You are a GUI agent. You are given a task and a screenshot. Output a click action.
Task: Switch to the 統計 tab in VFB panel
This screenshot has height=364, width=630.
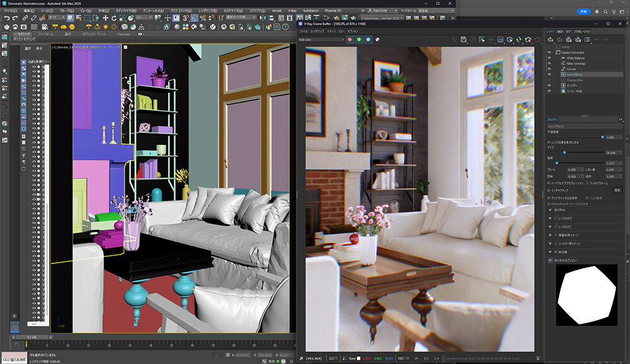click(559, 31)
